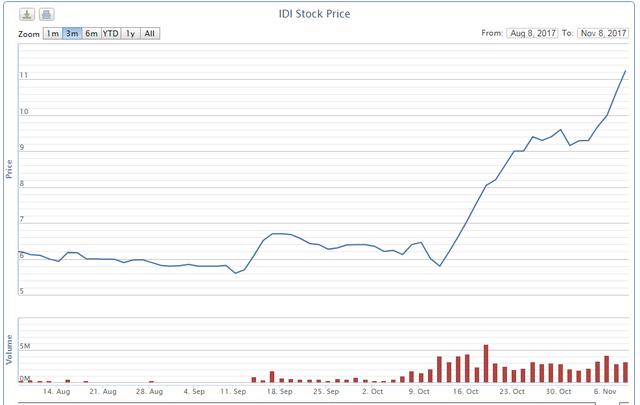Viewport: 640px width, 405px height.
Task: Click the Volume axis title
Action: 9,351
